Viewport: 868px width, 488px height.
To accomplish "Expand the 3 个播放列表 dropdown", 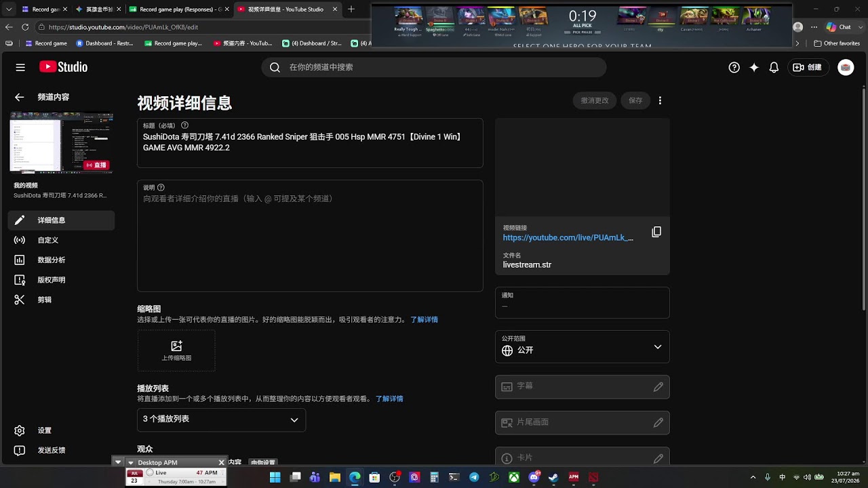I will pyautogui.click(x=221, y=420).
